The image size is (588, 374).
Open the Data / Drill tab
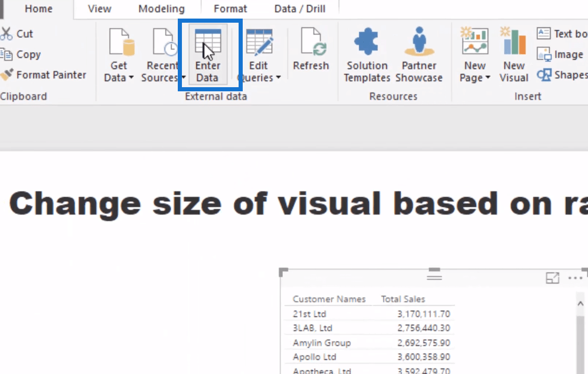coord(299,9)
